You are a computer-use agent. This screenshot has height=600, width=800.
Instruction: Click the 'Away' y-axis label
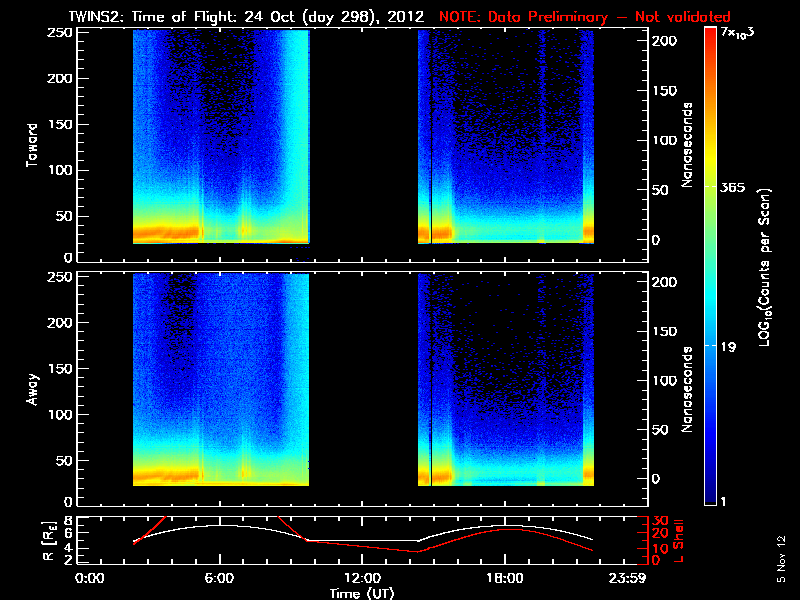(32, 386)
